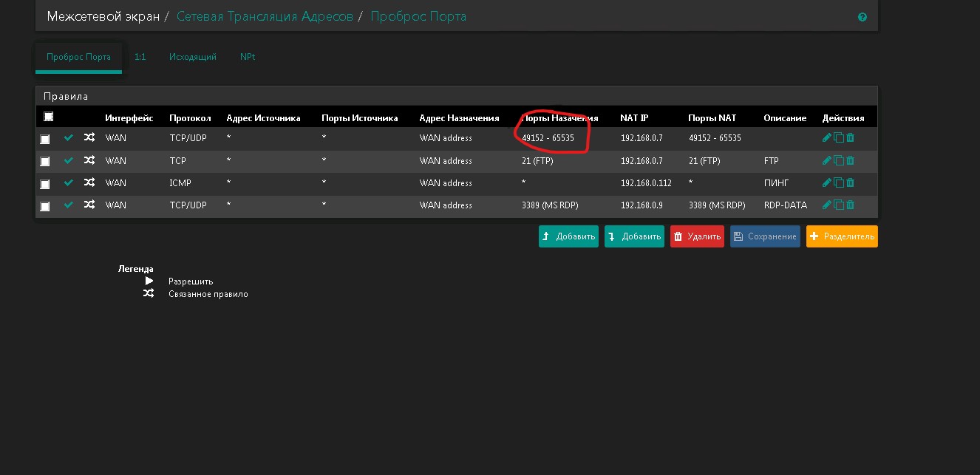The height and width of the screenshot is (475, 980).
Task: Click the Порты NAT column header
Action: pyautogui.click(x=712, y=118)
